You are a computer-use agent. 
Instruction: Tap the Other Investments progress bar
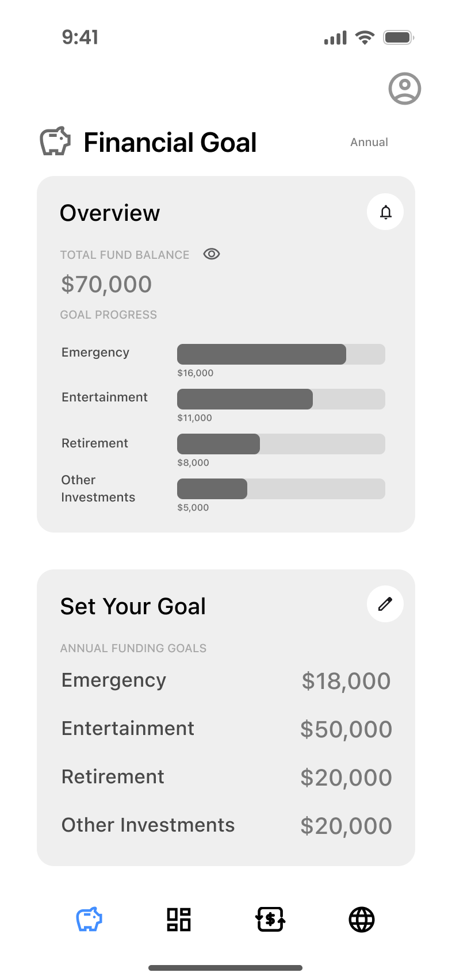[x=281, y=489]
